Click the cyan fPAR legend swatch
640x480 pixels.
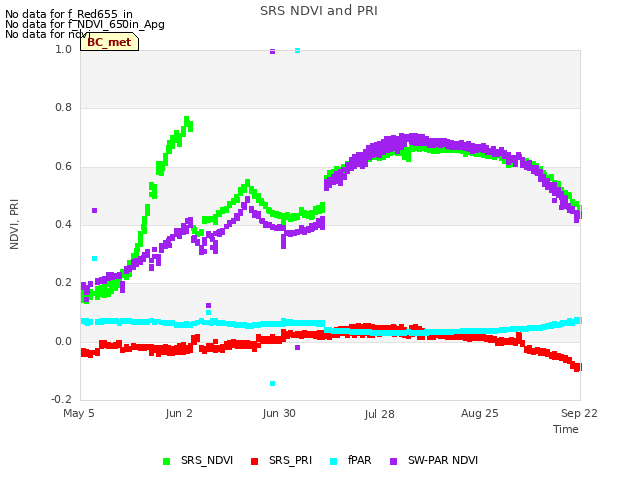[333, 462]
